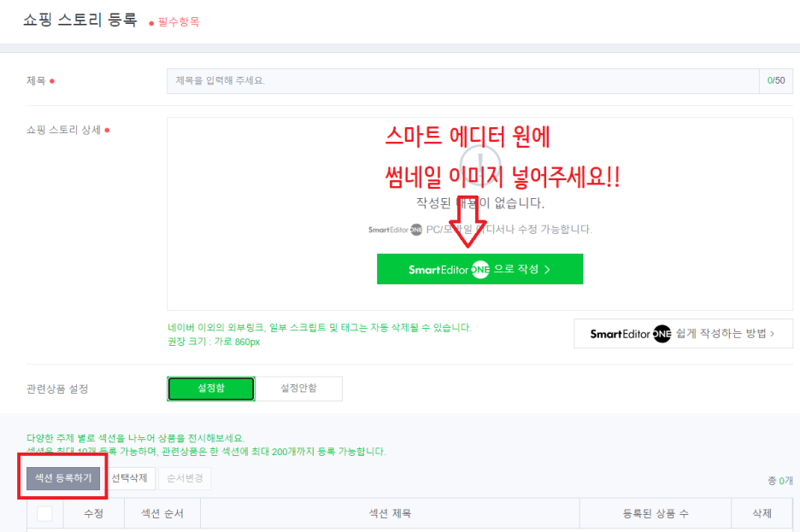Image resolution: width=800 pixels, height=532 pixels.
Task: Click the 삭제 column header
Action: (762, 514)
